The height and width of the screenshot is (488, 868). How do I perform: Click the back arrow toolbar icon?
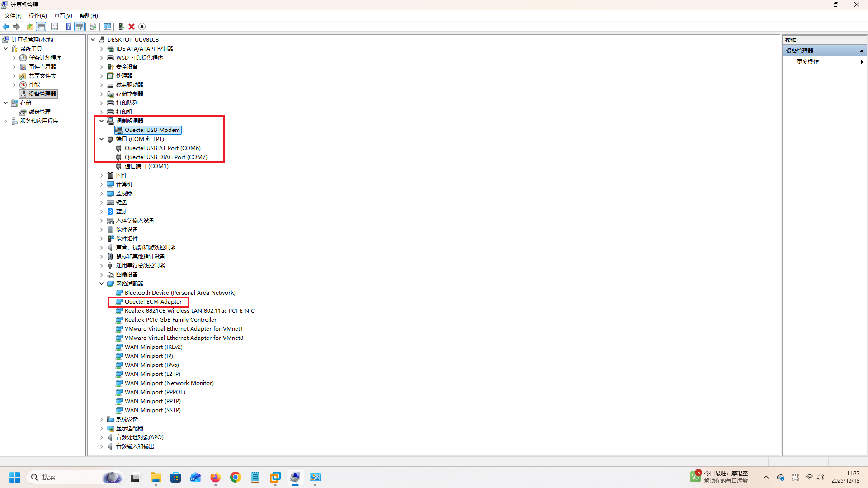(6, 27)
